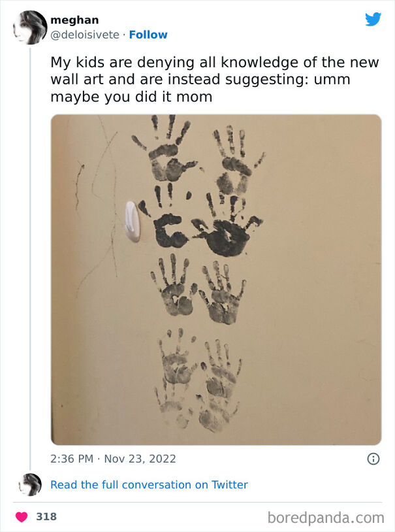395x532 pixels.
Task: Click the small avatar beside the conversation link
Action: click(30, 485)
